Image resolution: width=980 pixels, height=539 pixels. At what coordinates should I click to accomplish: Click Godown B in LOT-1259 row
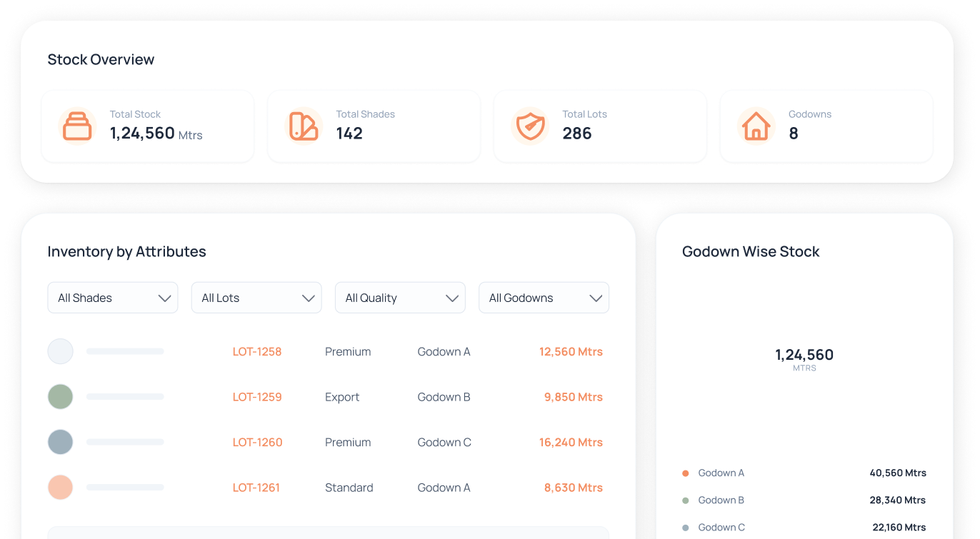[x=444, y=397]
